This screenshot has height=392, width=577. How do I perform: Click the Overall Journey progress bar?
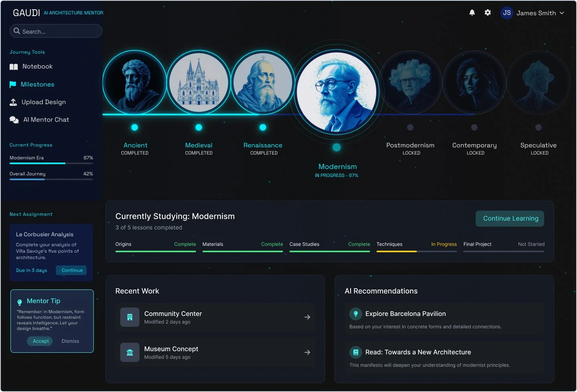click(51, 179)
